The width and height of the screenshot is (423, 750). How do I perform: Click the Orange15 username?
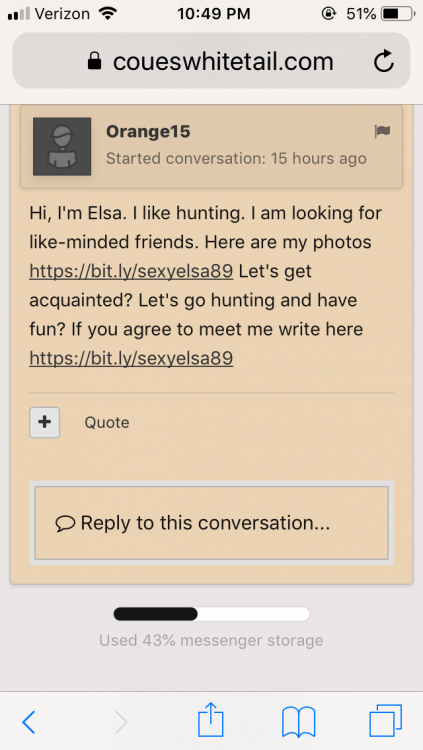pos(148,132)
